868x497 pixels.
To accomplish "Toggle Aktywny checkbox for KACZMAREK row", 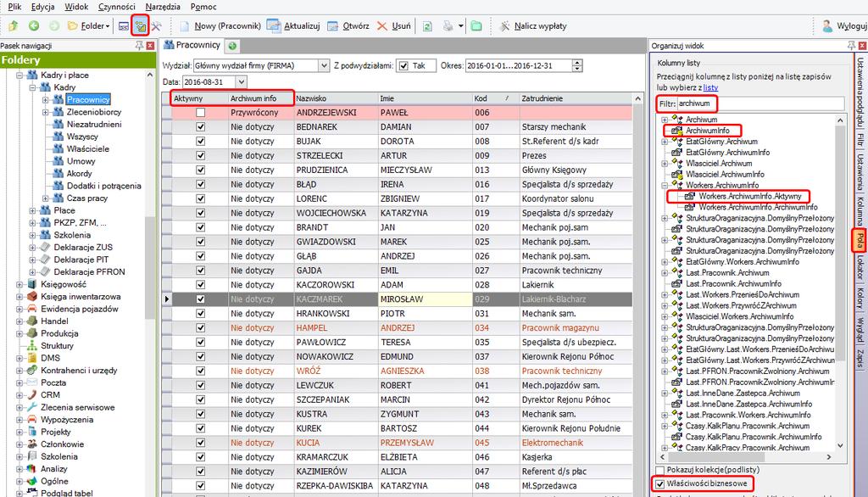I will coord(200,299).
